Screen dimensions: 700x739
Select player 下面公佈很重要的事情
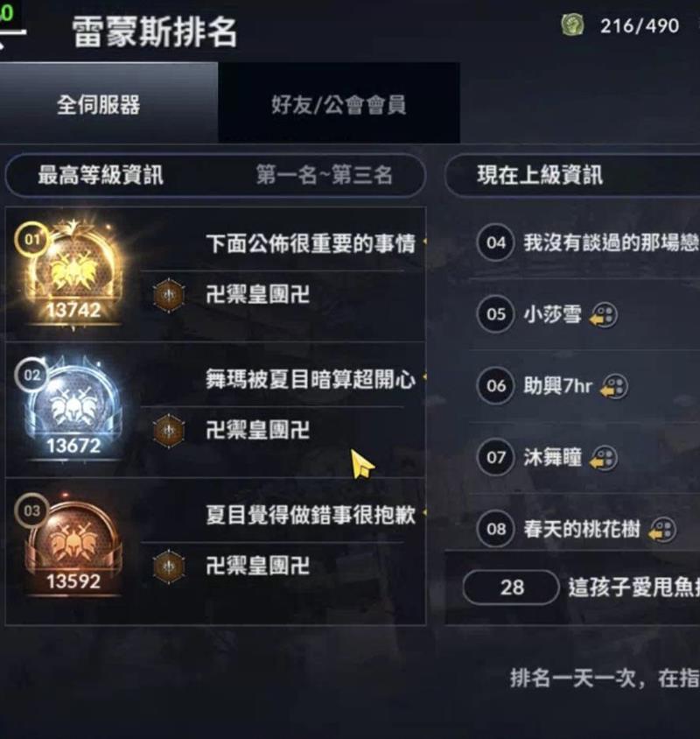[311, 243]
